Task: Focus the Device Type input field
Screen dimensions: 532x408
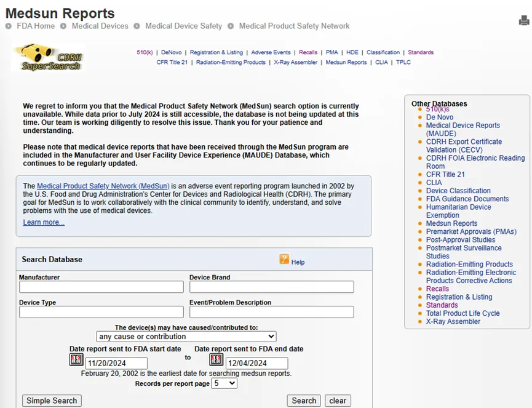Action: pos(101,312)
